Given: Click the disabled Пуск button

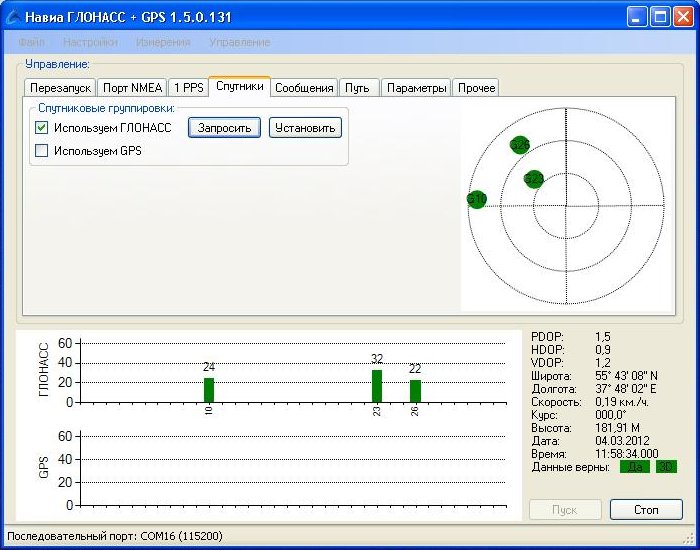Looking at the screenshot, I should (x=565, y=509).
